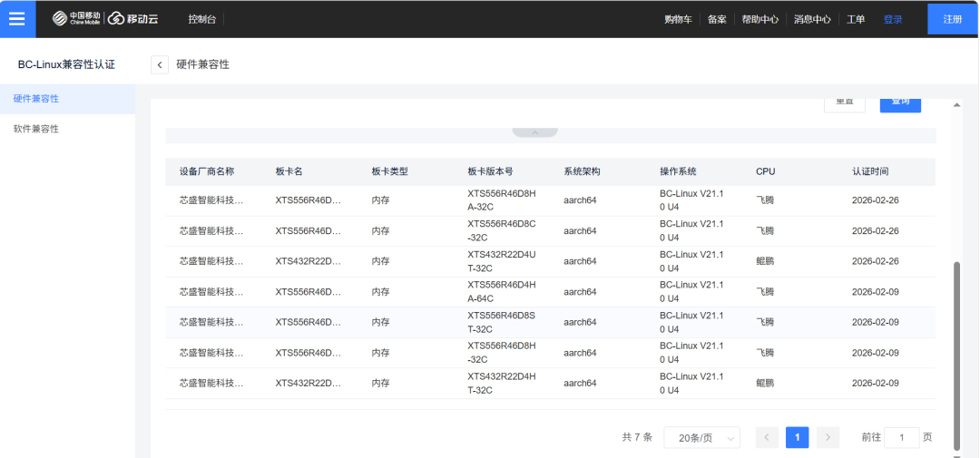This screenshot has height=458, width=980.
Task: Click version cell XTS556R46D8H-32C
Action: (502, 353)
